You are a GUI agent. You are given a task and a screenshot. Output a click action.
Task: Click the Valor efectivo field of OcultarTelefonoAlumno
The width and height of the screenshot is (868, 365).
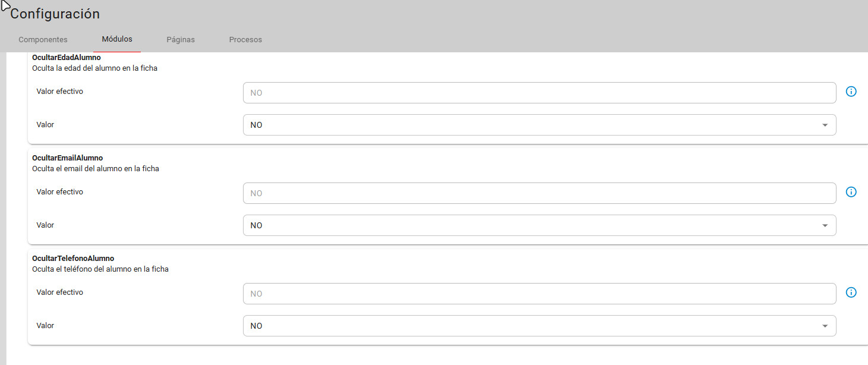(x=539, y=294)
